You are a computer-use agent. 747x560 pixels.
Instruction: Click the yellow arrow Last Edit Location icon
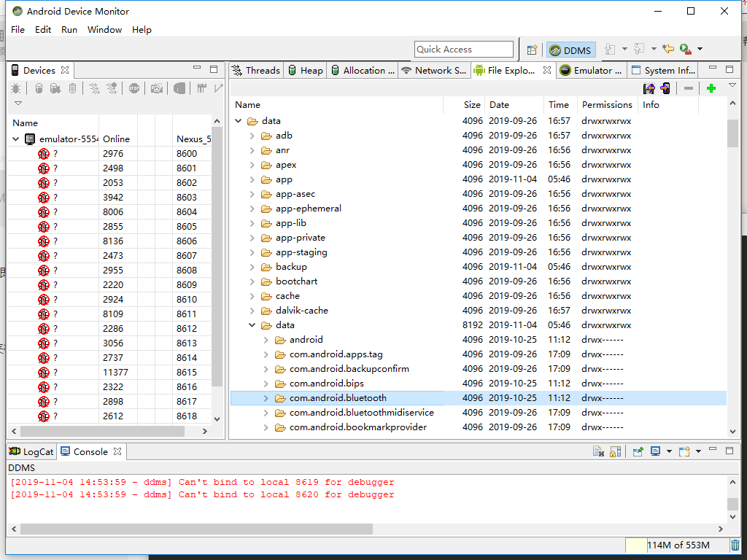pyautogui.click(x=668, y=49)
